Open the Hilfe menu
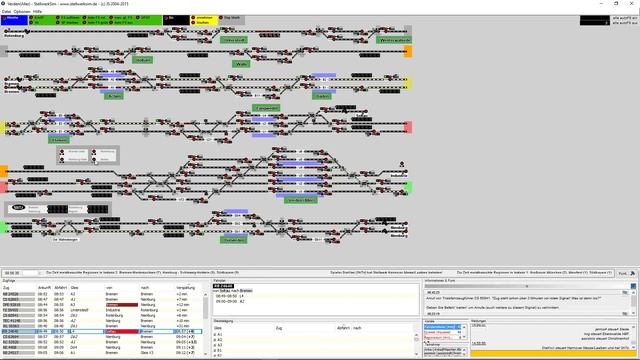Image resolution: width=640 pixels, height=360 pixels. tap(37, 12)
